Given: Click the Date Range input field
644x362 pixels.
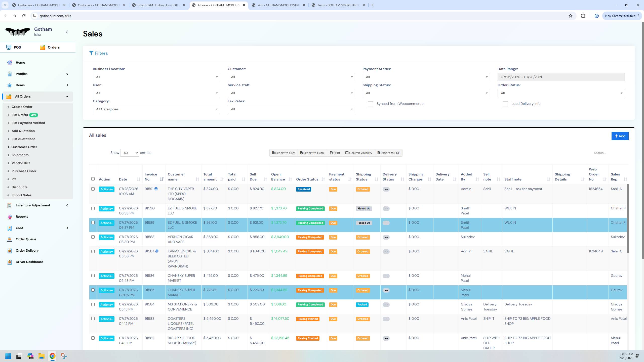Looking at the screenshot, I should [x=561, y=77].
